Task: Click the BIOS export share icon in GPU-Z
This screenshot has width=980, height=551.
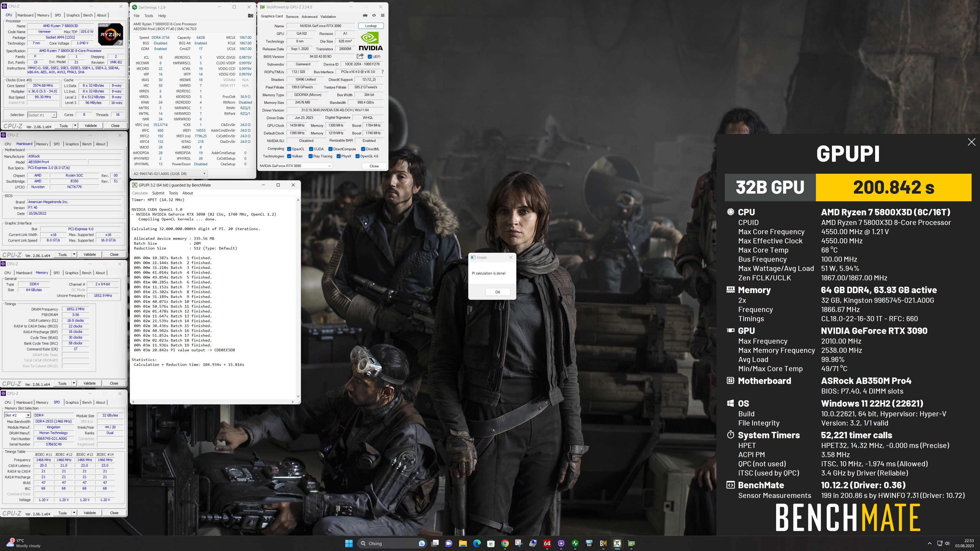Action: [x=360, y=56]
